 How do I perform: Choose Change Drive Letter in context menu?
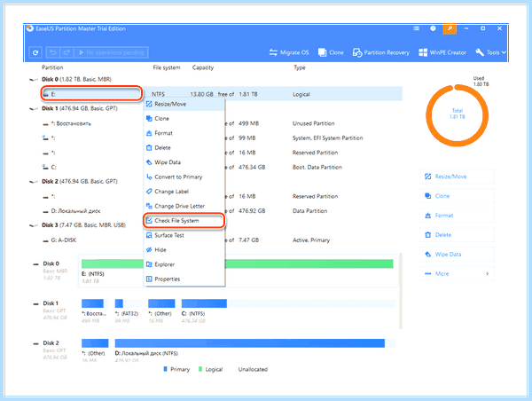tap(184, 206)
